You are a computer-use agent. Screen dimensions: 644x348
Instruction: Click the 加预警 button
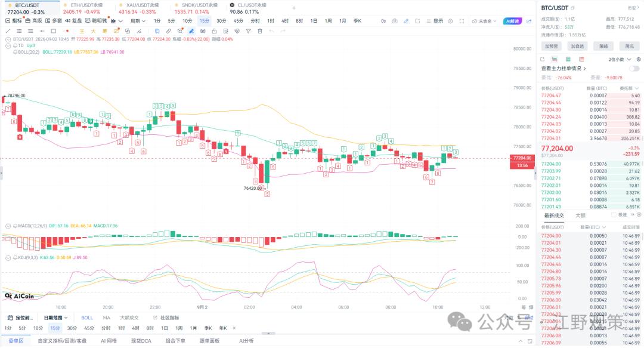click(x=551, y=46)
